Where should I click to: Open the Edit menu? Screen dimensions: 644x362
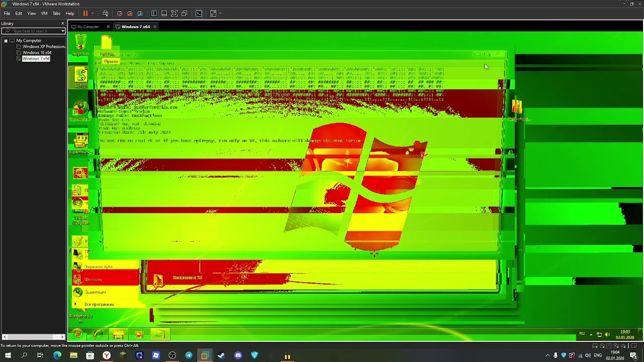tap(19, 14)
